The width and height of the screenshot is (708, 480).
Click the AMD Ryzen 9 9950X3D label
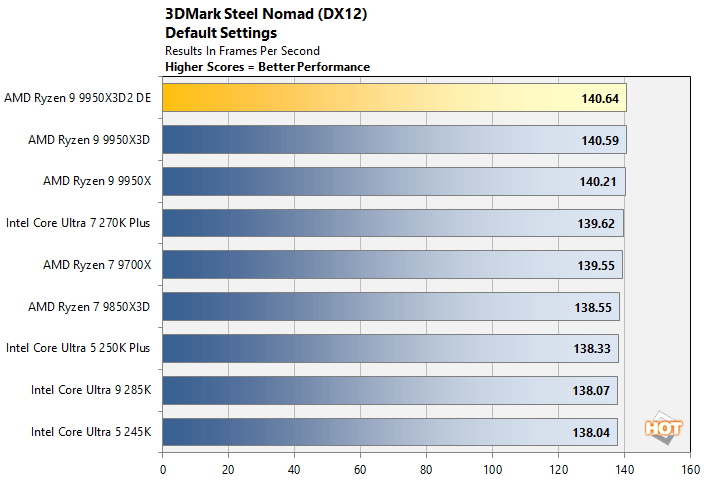click(89, 140)
